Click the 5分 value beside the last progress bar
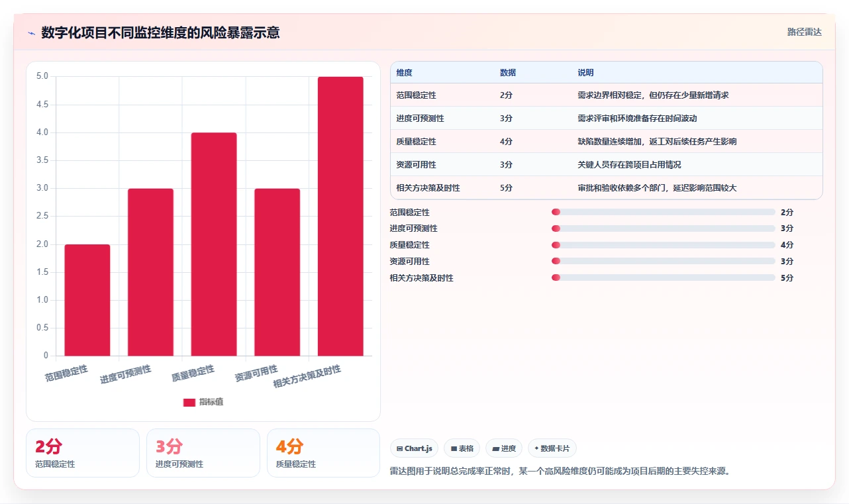849x504 pixels. (787, 278)
